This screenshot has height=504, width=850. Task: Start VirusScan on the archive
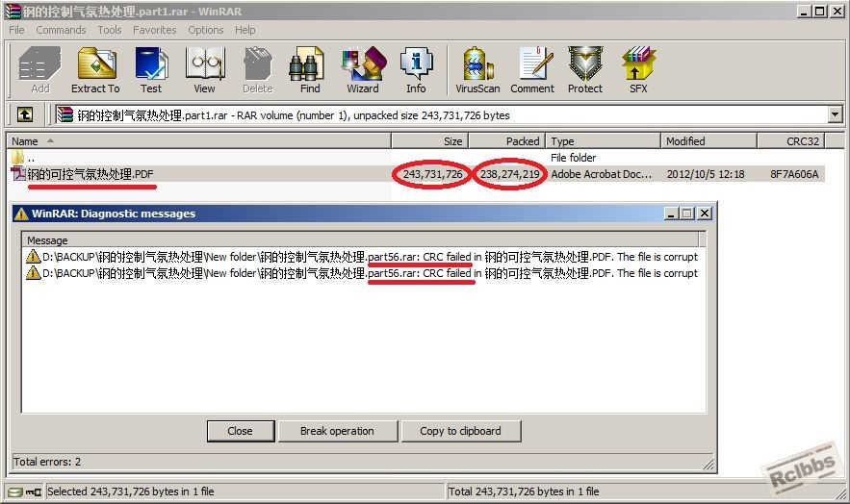(477, 69)
